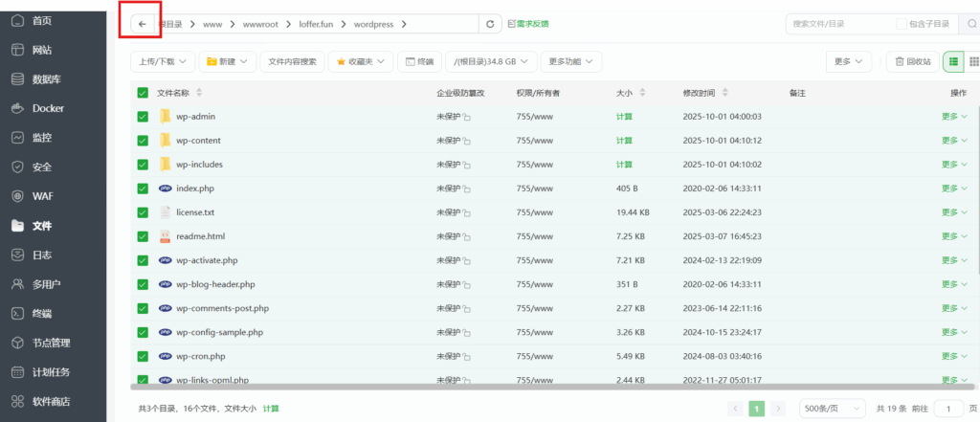Sort by size arrows

tap(642, 93)
